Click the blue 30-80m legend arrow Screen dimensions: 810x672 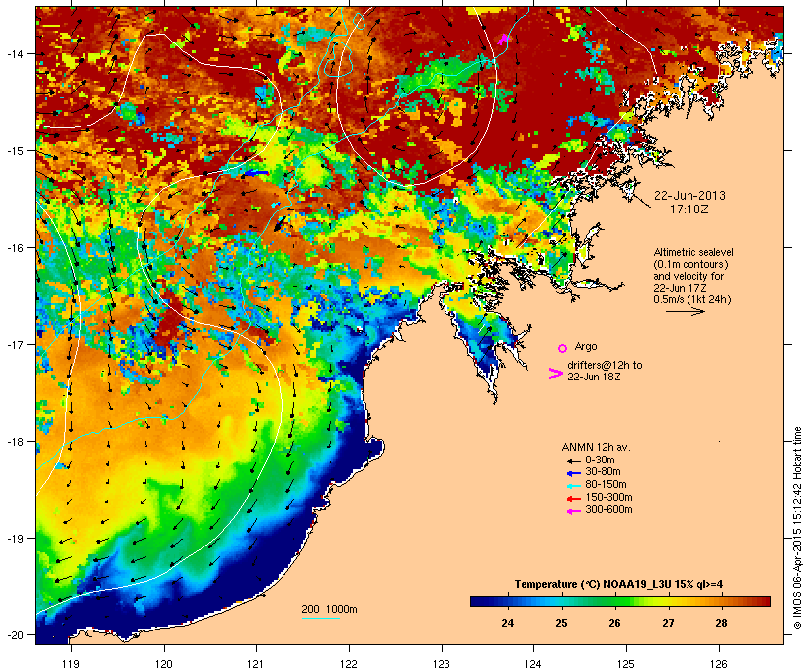(x=574, y=473)
